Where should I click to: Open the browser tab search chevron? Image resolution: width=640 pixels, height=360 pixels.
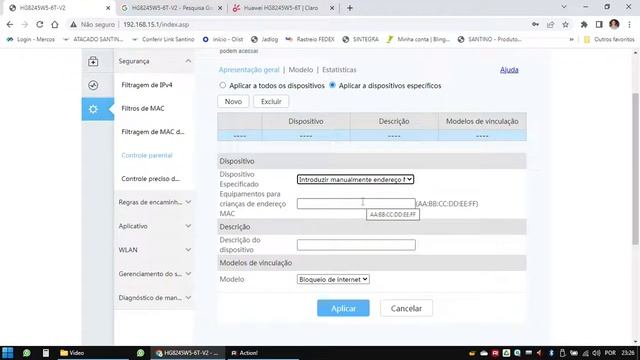click(564, 7)
